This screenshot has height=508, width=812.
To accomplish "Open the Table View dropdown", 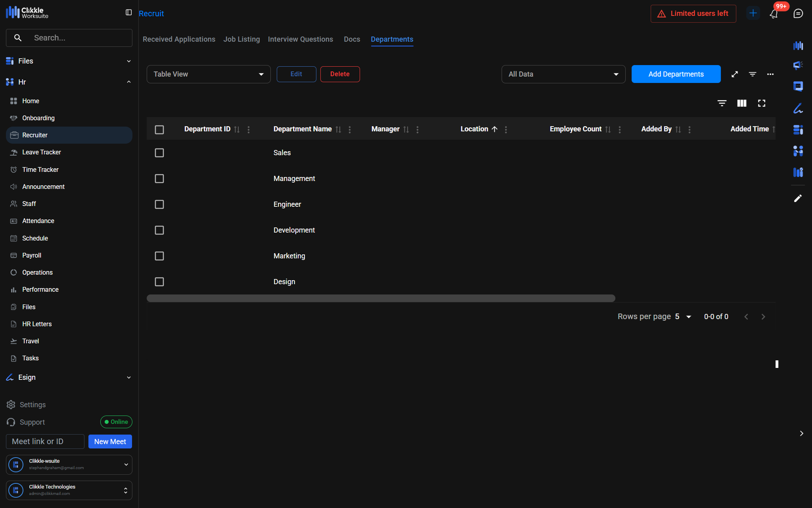I will 209,74.
